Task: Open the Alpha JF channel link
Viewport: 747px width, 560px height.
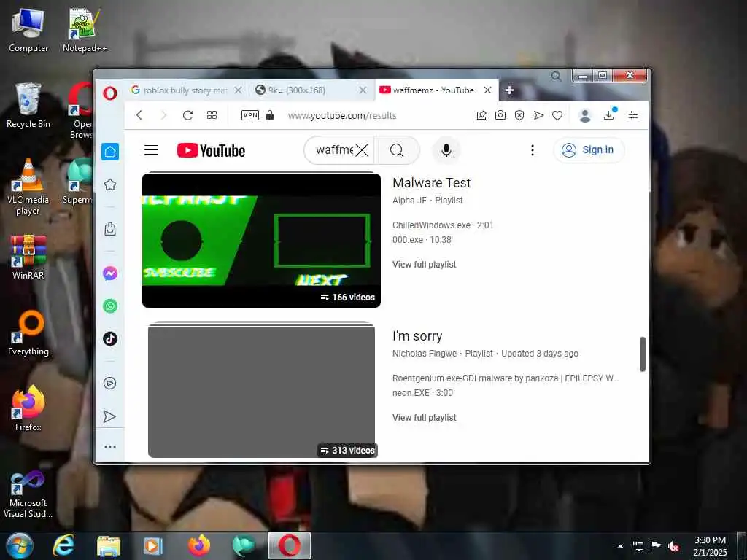Action: point(409,201)
